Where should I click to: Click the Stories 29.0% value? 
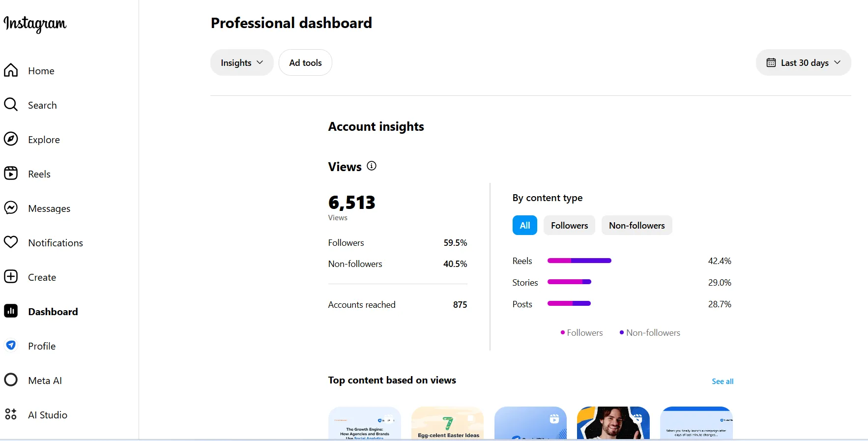[x=720, y=283]
